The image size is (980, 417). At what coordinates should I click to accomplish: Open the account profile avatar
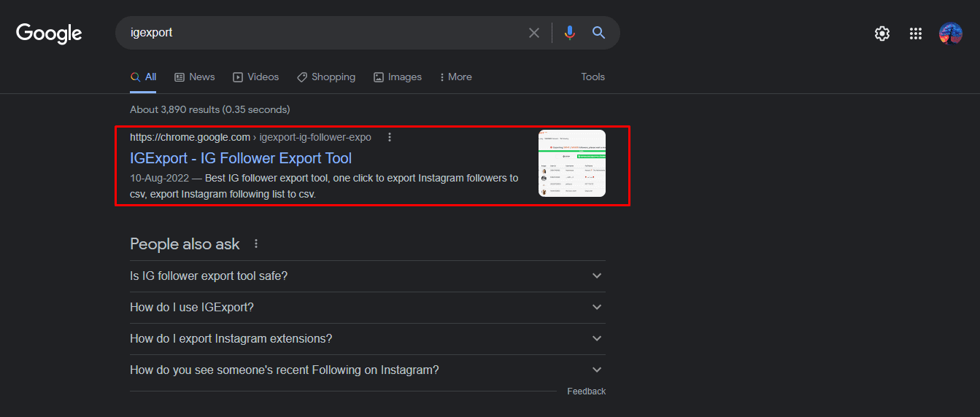coord(951,34)
